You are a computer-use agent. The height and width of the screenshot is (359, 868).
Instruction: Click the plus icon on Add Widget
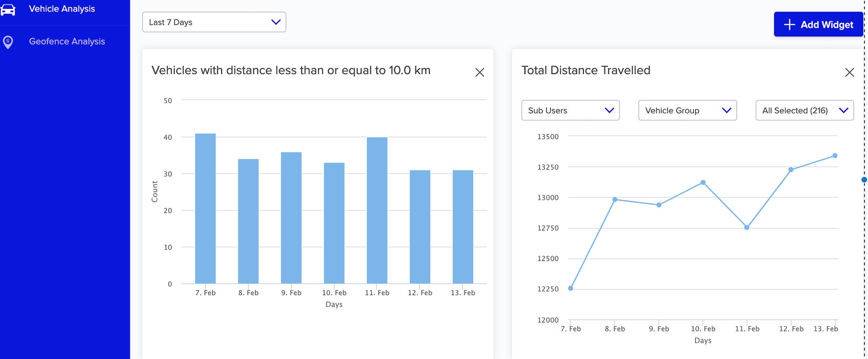tap(789, 24)
